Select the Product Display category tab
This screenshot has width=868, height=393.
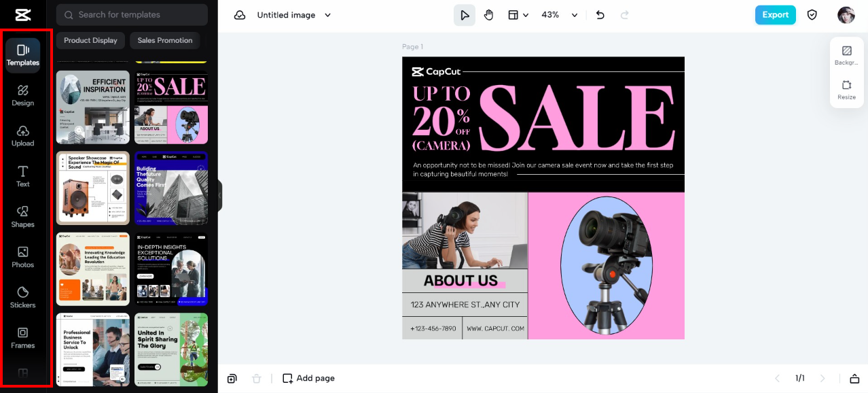(90, 40)
